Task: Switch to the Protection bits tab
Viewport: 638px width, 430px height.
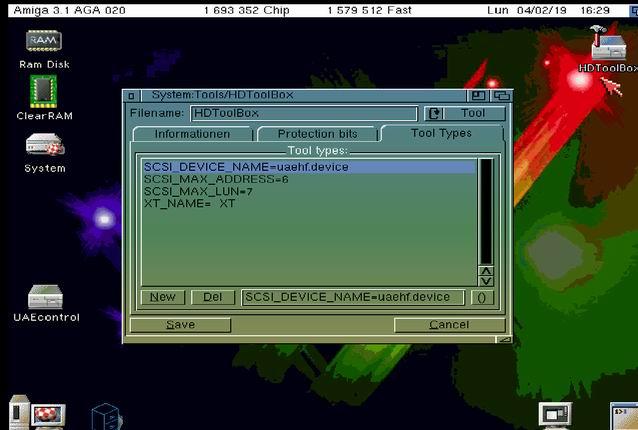Action: 317,134
